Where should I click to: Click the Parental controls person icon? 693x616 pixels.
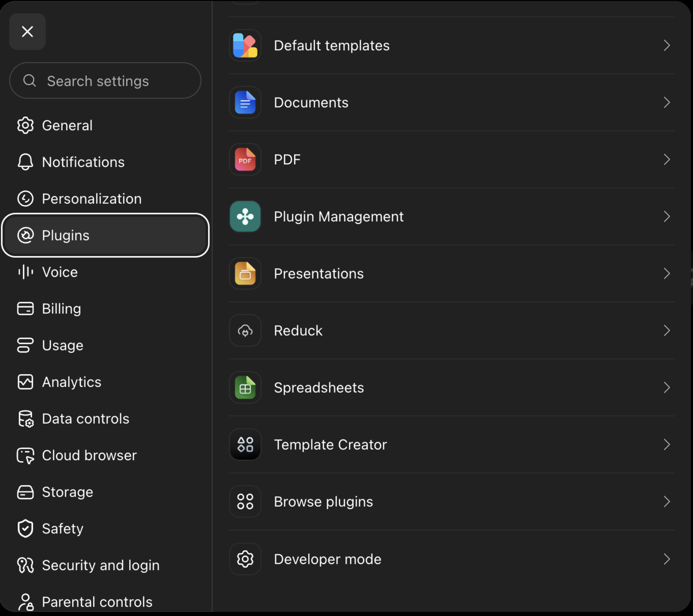26,602
